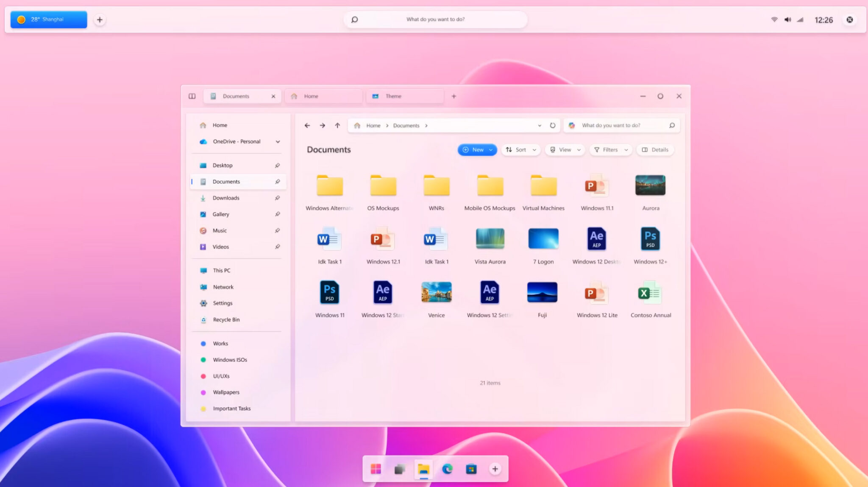
Task: Open the Gallery section in the sidebar
Action: click(x=221, y=214)
